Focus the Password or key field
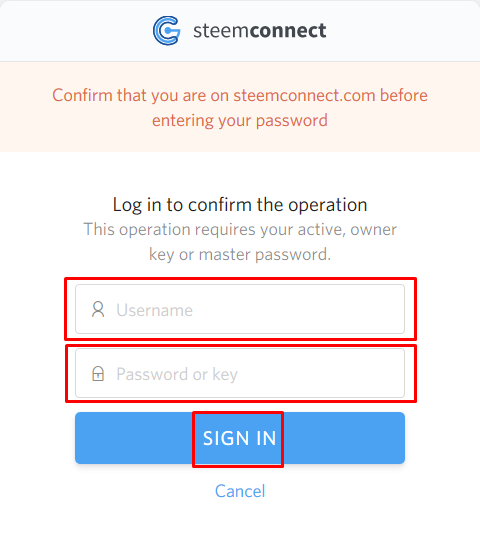This screenshot has width=480, height=542. [240, 373]
